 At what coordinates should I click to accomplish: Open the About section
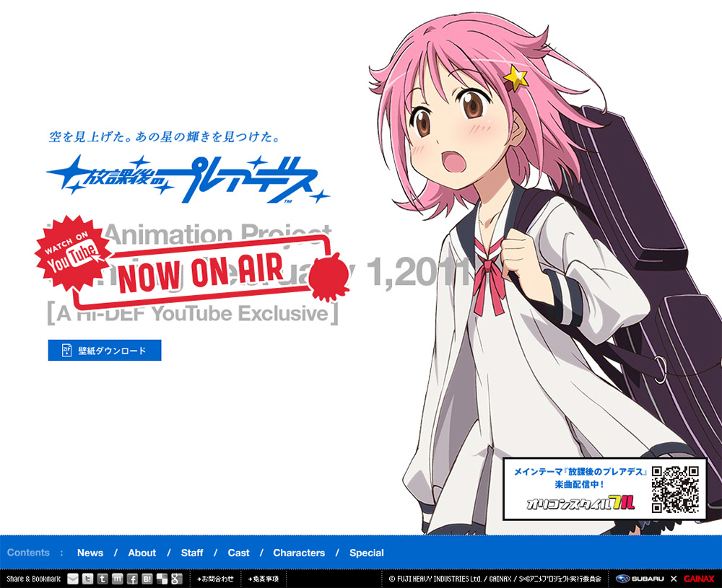[142, 553]
